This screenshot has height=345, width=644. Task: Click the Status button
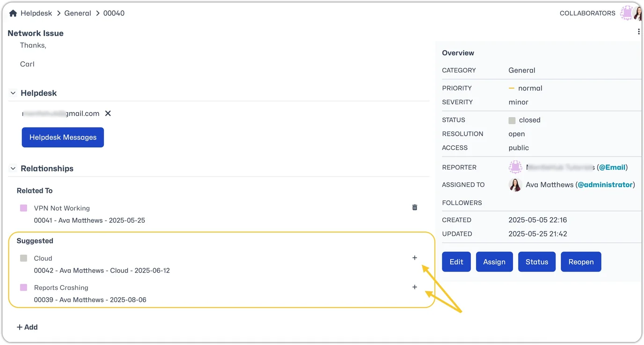[x=537, y=262]
